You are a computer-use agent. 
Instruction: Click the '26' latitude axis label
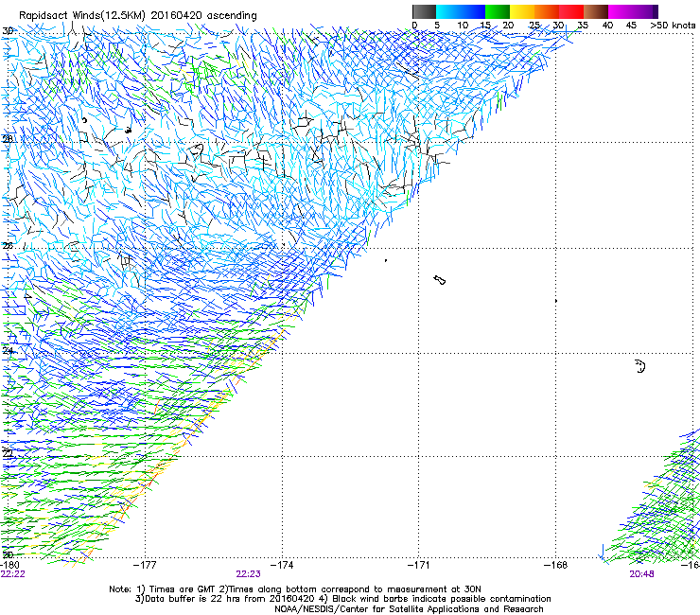[x=8, y=246]
